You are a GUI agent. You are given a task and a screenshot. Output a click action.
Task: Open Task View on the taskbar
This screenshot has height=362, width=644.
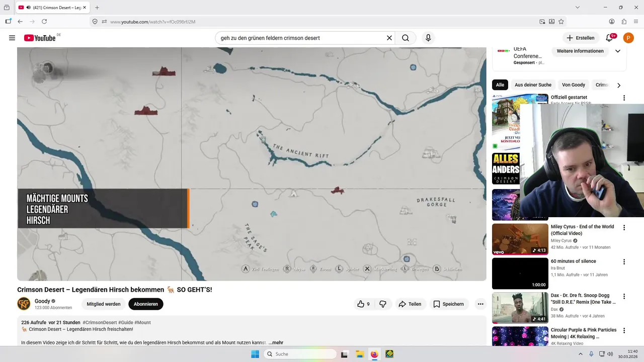(x=344, y=354)
